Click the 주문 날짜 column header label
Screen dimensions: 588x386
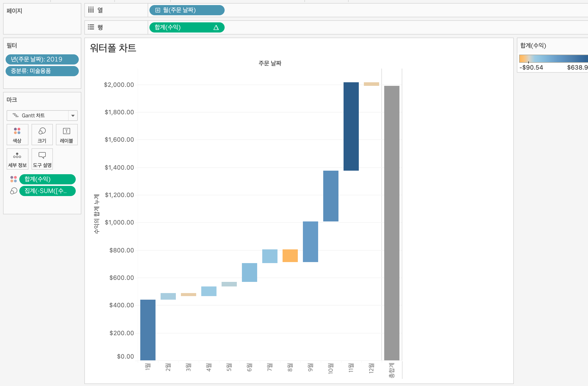pyautogui.click(x=270, y=63)
